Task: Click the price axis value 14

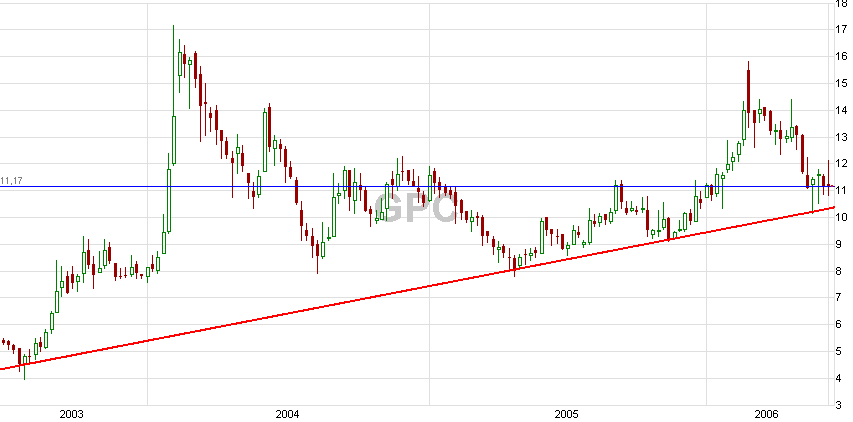Action: (x=842, y=110)
